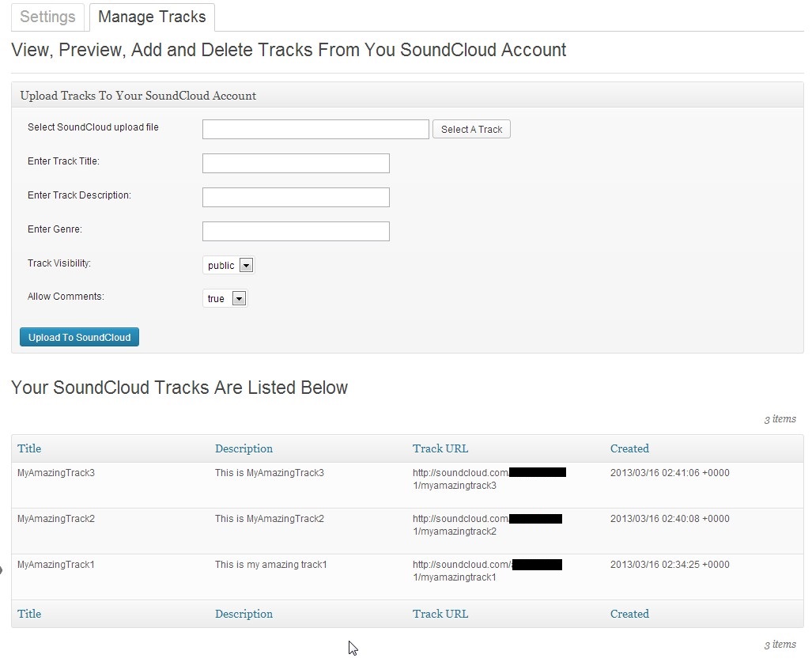Click the 'Select SoundCloud upload file' label

pyautogui.click(x=93, y=127)
